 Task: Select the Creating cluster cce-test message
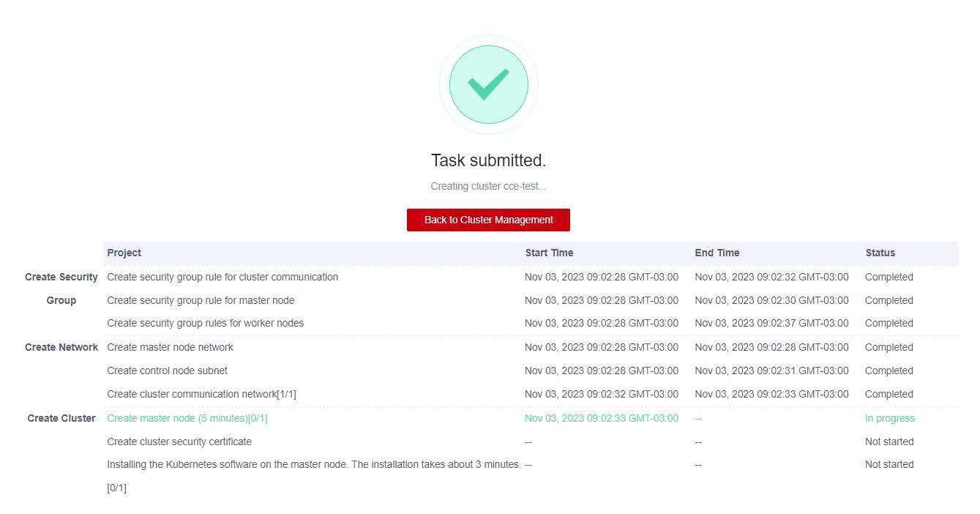tap(488, 186)
